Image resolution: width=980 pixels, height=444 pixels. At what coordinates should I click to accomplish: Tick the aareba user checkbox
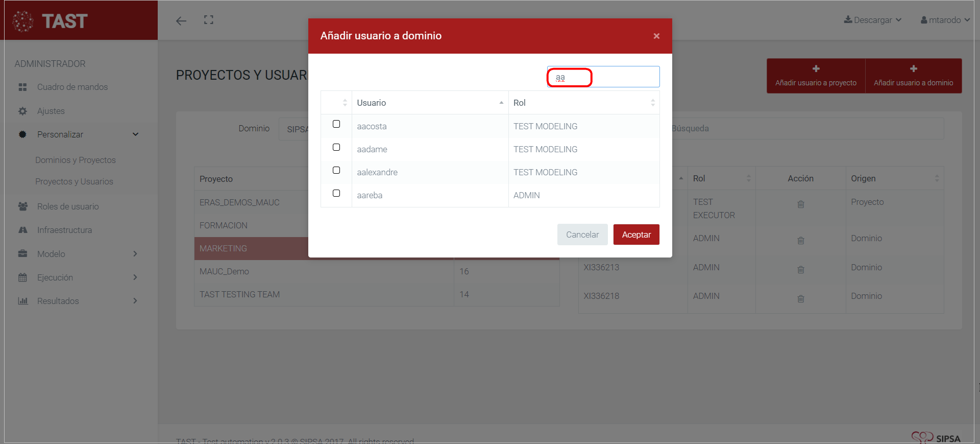click(336, 193)
